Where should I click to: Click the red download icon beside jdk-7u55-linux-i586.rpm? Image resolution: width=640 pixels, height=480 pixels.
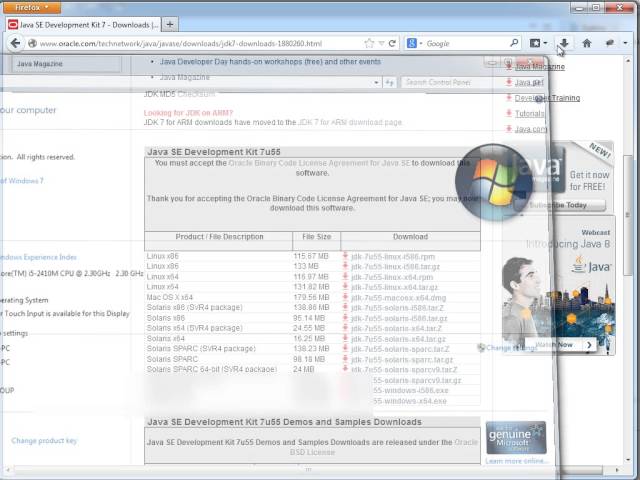pyautogui.click(x=345, y=256)
